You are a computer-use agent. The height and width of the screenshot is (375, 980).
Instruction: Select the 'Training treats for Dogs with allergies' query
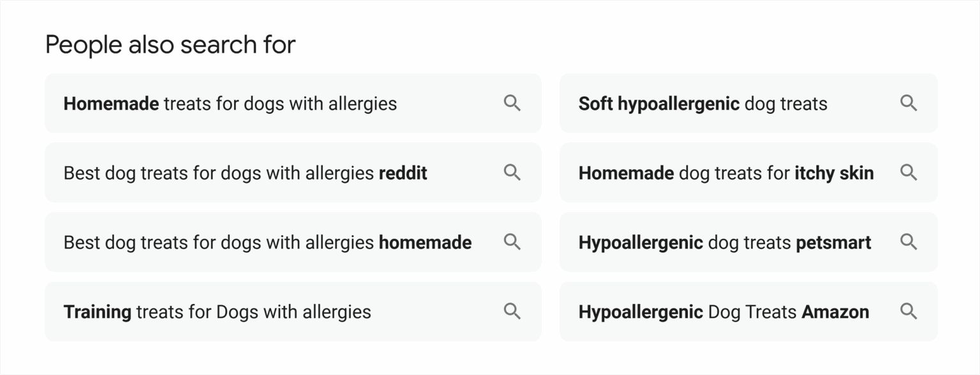pos(218,312)
